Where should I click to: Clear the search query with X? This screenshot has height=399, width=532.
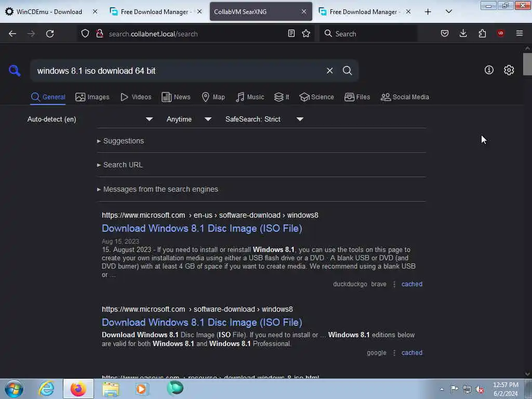coord(329,71)
